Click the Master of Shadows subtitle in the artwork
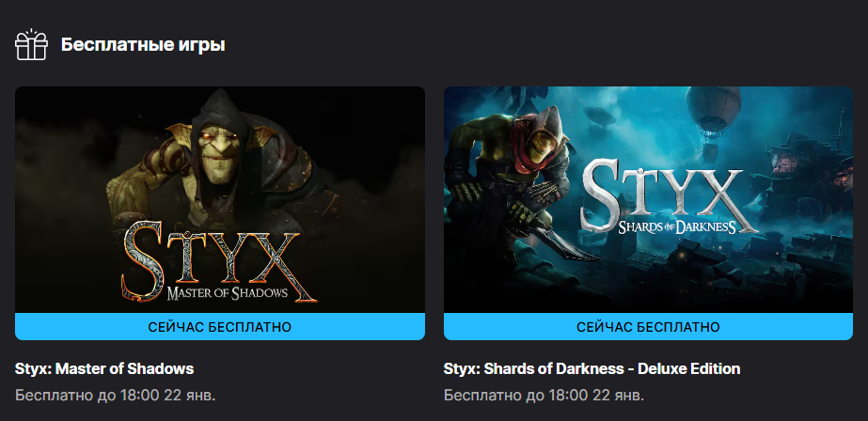 227,292
